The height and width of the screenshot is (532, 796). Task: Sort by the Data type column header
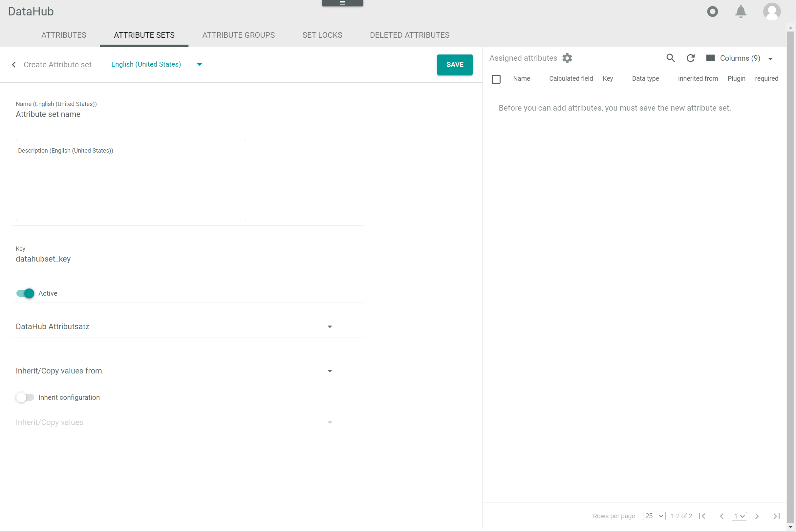(645, 78)
